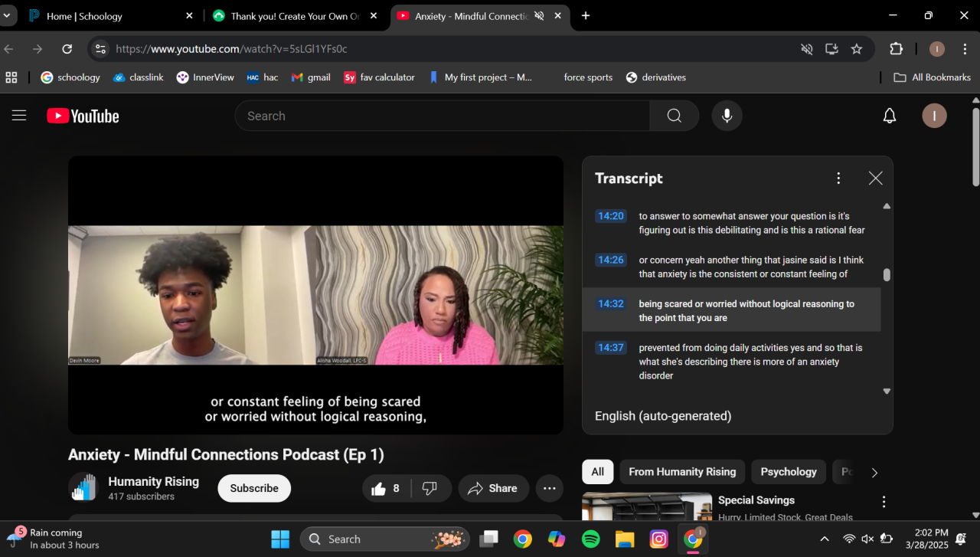Start voice search with the microphone
The width and height of the screenshot is (980, 557).
[x=727, y=116]
